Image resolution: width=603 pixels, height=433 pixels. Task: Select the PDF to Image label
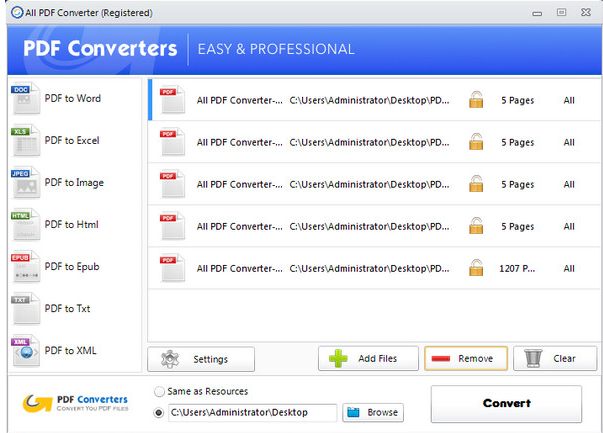pyautogui.click(x=74, y=183)
